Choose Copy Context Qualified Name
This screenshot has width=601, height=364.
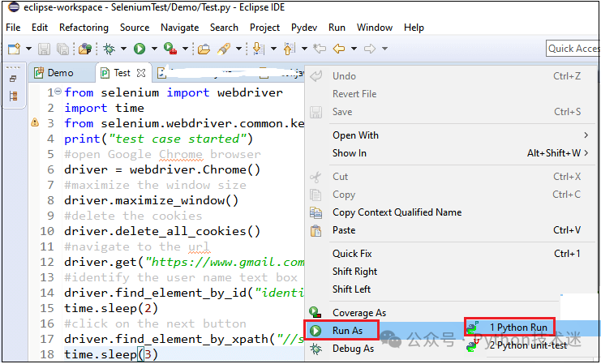(x=451, y=212)
